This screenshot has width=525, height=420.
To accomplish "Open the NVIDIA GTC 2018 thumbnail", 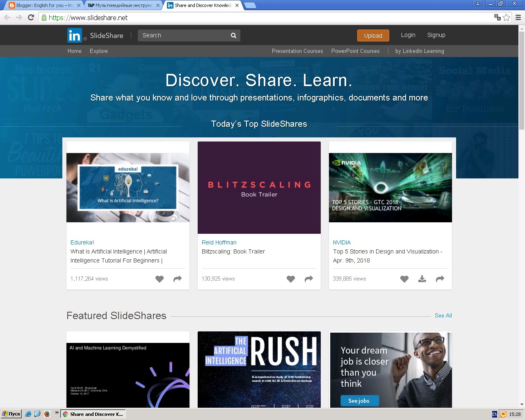I will pos(390,187).
